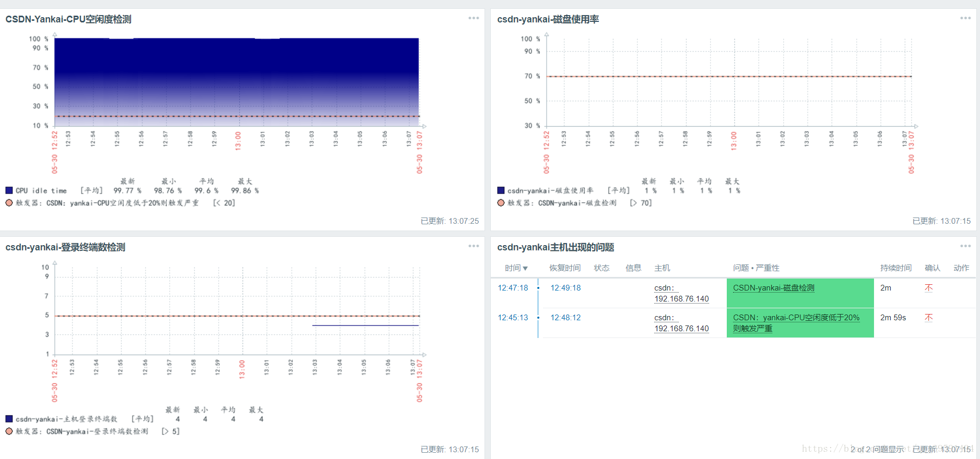
Task: Click the CPU idle 最新 value 99.77 %
Action: (x=127, y=191)
